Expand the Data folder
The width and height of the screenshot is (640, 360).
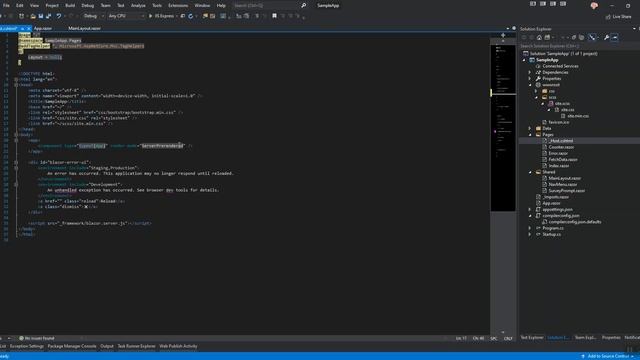530,128
